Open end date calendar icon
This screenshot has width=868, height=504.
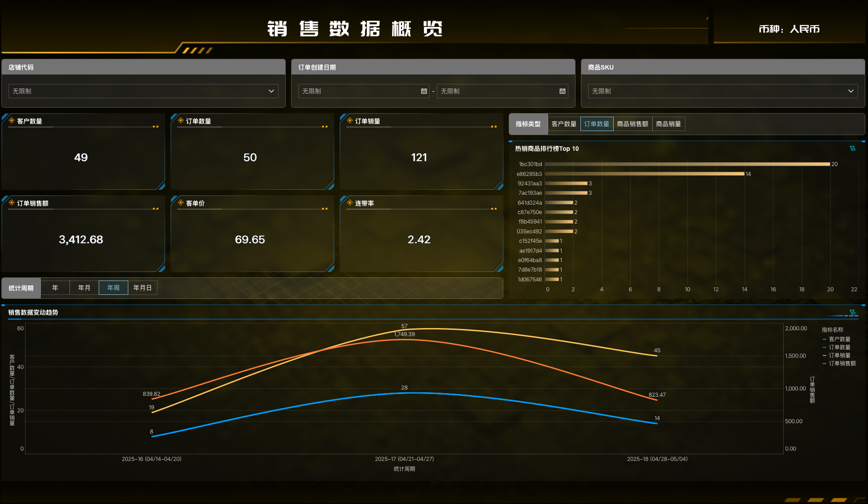562,91
